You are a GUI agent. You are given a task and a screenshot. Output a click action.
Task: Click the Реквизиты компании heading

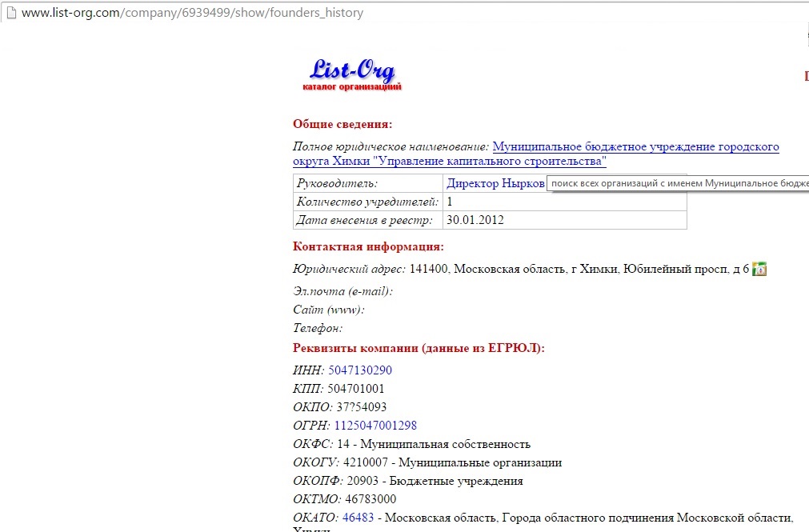pos(419,348)
